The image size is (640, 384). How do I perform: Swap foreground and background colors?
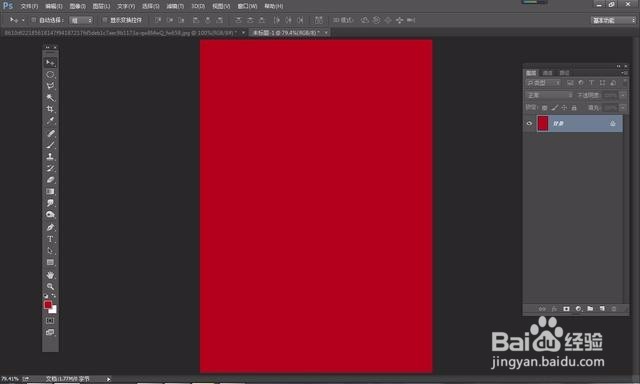[54, 296]
